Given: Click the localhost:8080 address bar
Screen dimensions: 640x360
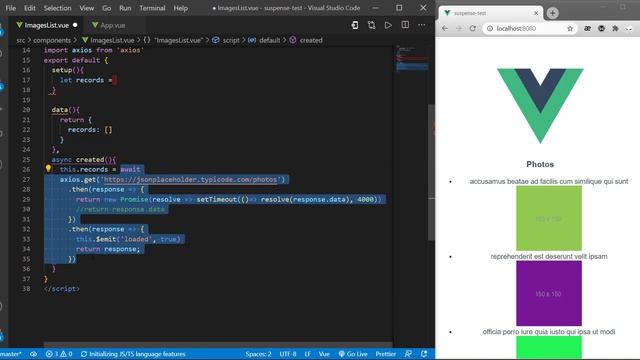Looking at the screenshot, I should [x=529, y=29].
